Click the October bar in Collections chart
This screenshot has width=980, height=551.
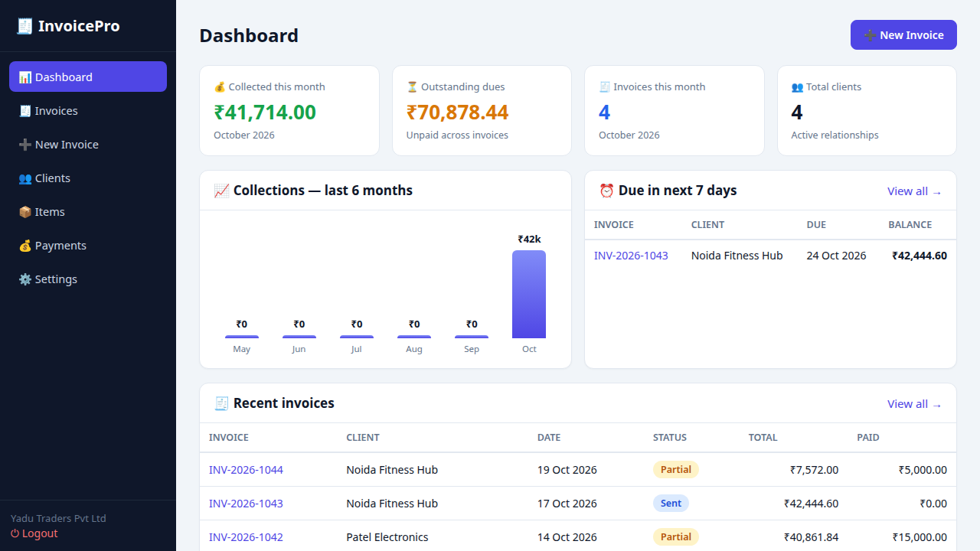coord(529,294)
